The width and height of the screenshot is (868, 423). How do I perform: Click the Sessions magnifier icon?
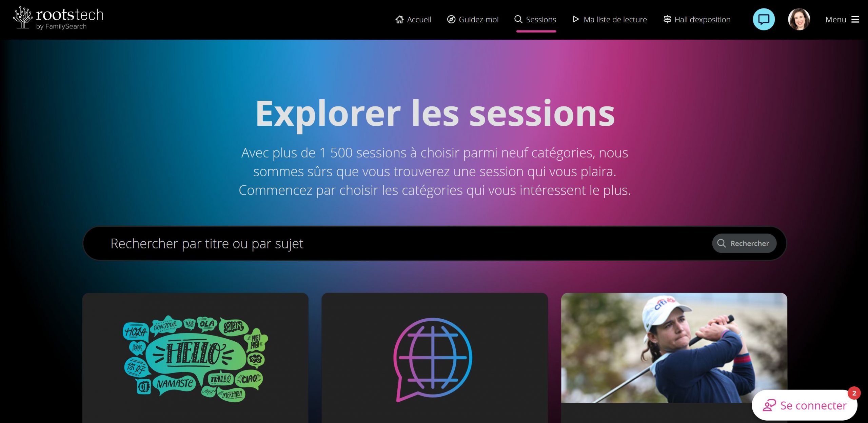(x=518, y=19)
